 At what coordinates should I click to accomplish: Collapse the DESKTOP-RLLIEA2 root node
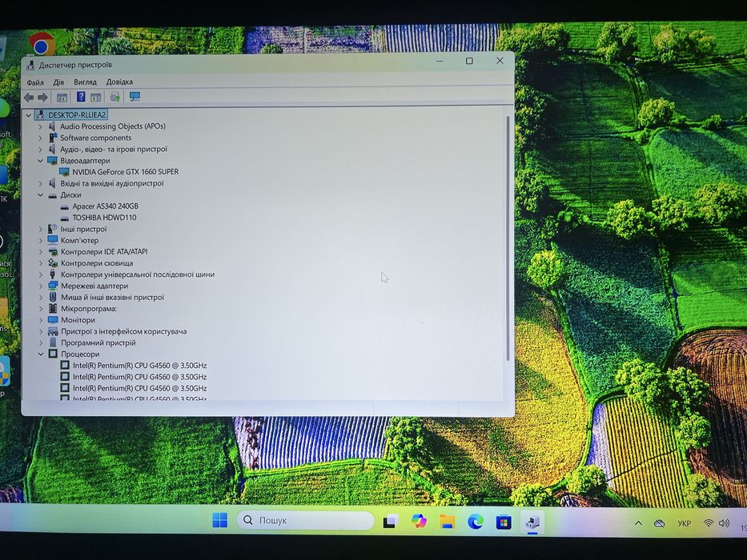(x=28, y=114)
